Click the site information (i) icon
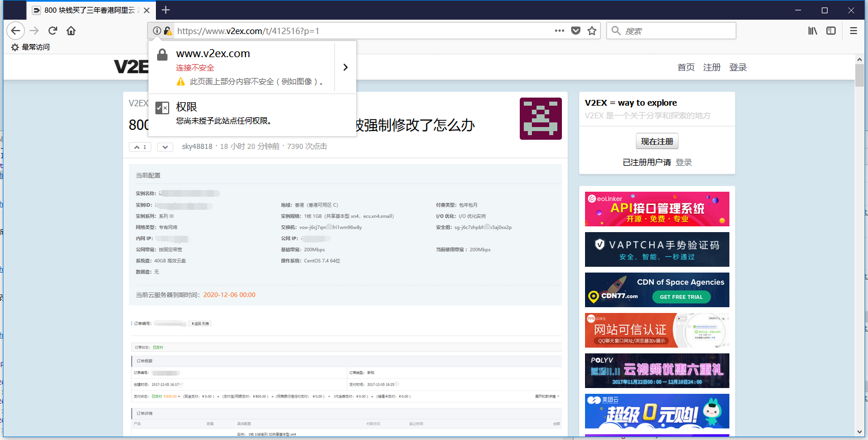The image size is (868, 440). [x=157, y=31]
